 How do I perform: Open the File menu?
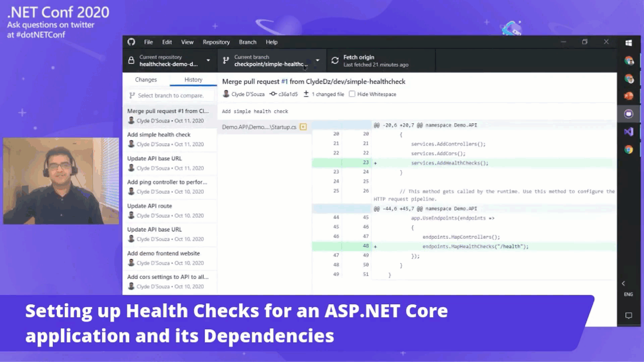[148, 42]
